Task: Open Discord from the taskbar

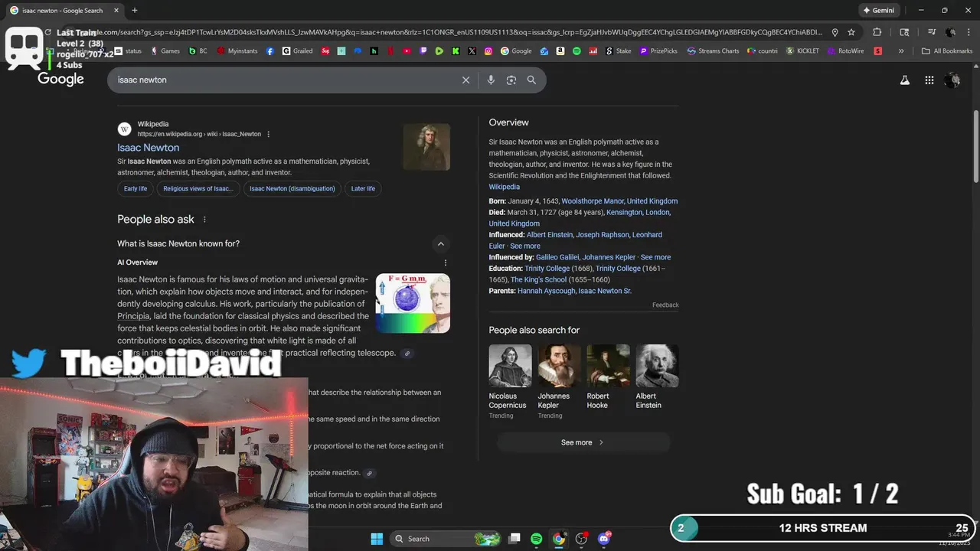Action: (605, 539)
